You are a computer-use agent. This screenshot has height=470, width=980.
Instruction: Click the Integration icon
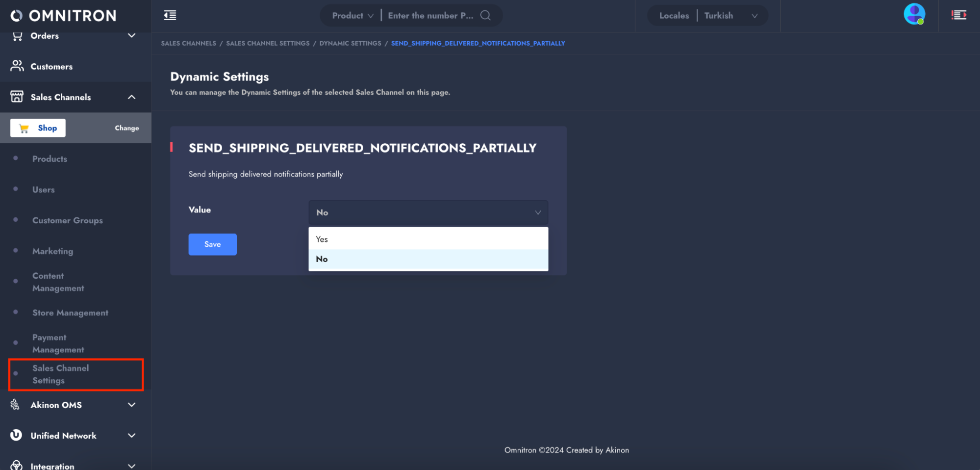tap(16, 465)
